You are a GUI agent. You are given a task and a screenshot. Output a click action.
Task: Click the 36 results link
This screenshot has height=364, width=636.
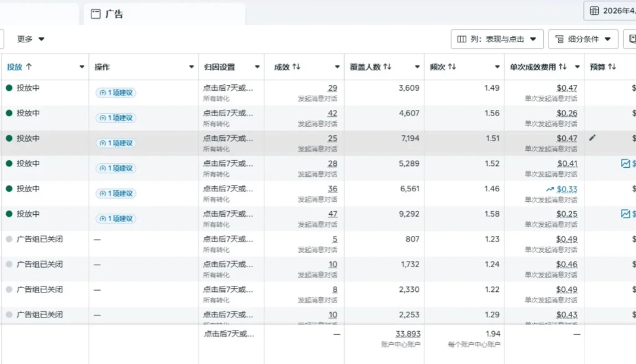coord(333,189)
